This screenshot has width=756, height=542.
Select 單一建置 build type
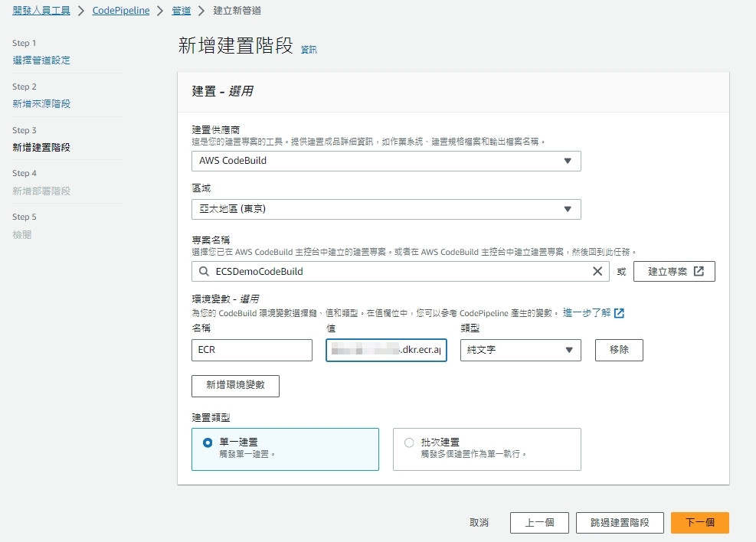(285, 449)
